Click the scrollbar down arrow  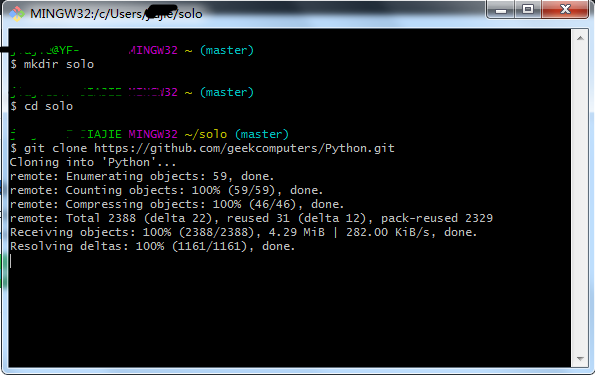[x=580, y=359]
